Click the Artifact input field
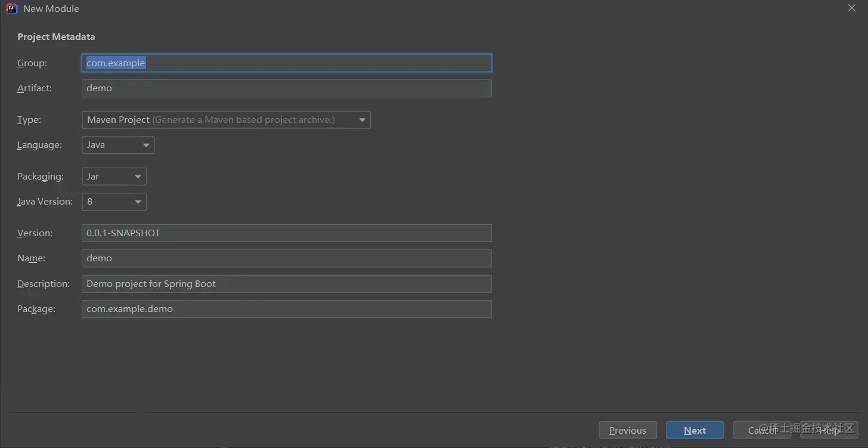868x448 pixels. point(286,88)
